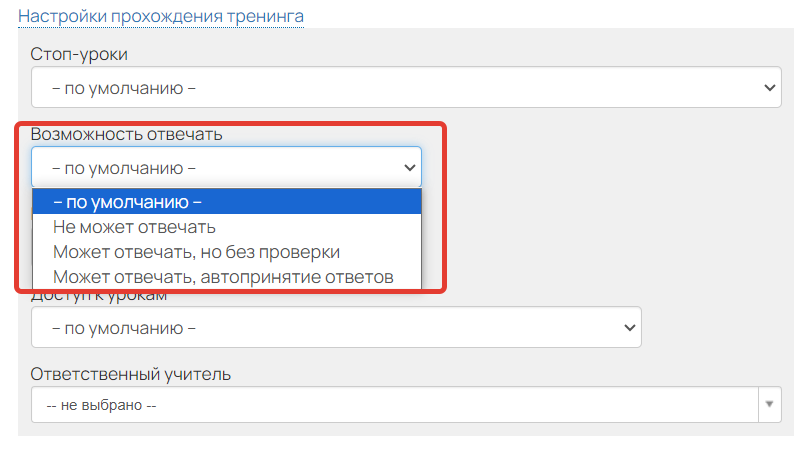
Task: Open the Доступ к урокам dropdown
Action: pos(336,327)
